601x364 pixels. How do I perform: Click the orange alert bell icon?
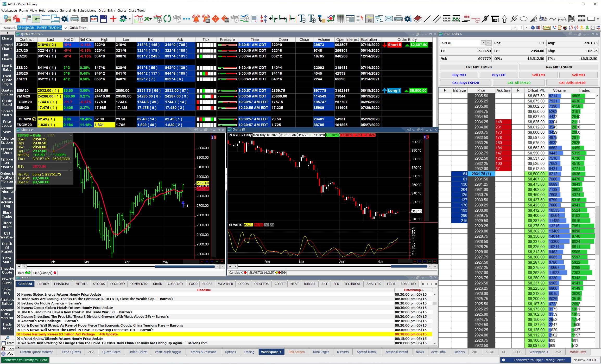(196, 19)
